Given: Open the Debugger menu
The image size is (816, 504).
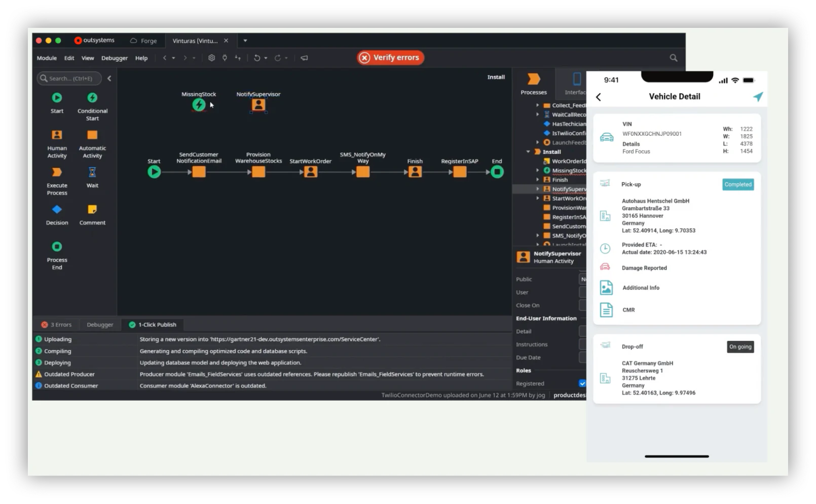Looking at the screenshot, I should point(115,58).
